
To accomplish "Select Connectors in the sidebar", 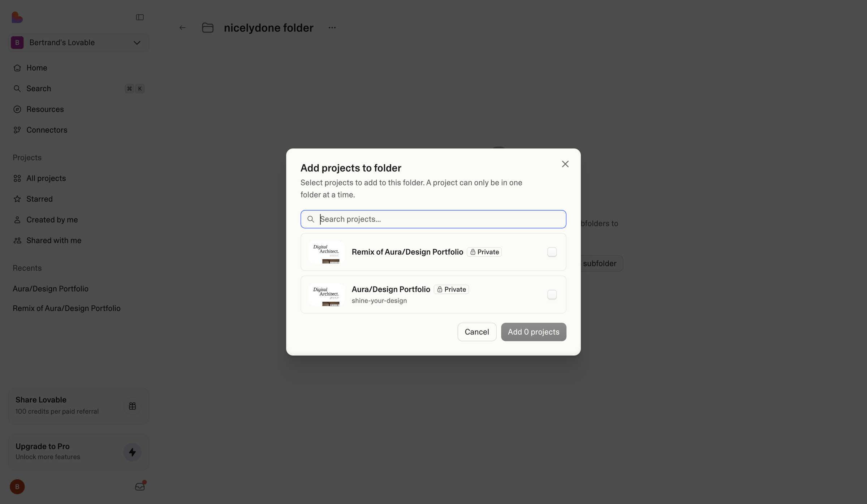I will click(x=47, y=130).
